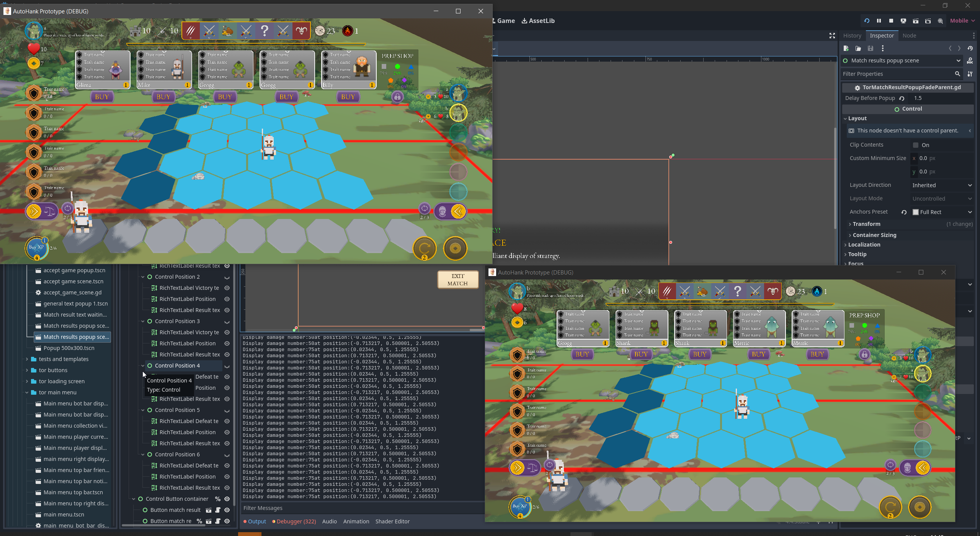
Task: Open the Inspector dock options menu
Action: pyautogui.click(x=974, y=36)
